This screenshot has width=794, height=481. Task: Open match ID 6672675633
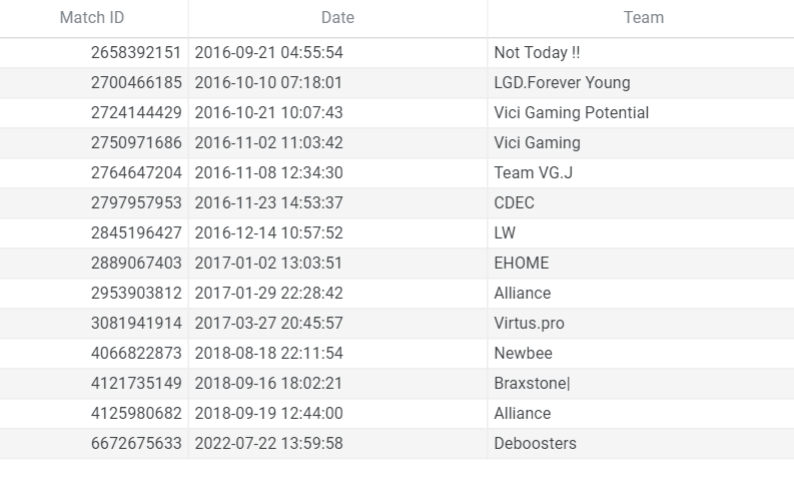(137, 444)
